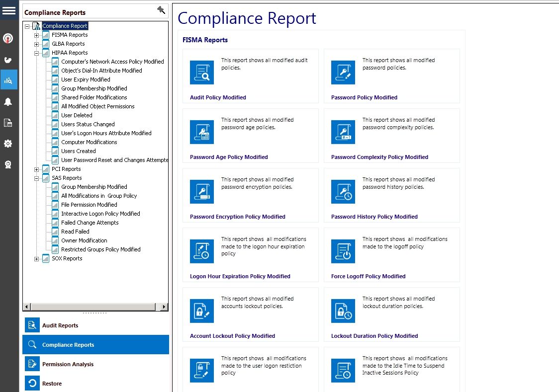Click the tree's horizontal scrollbar thumb
The image size is (559, 392).
pyautogui.click(x=93, y=307)
